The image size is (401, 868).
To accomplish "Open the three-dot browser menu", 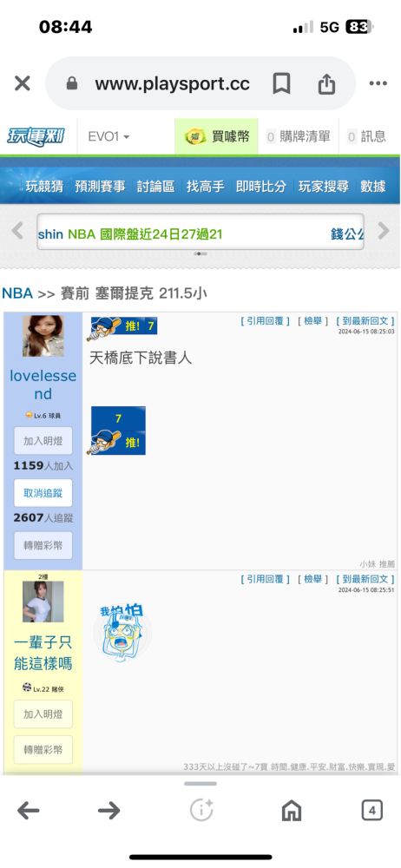I will 378,83.
